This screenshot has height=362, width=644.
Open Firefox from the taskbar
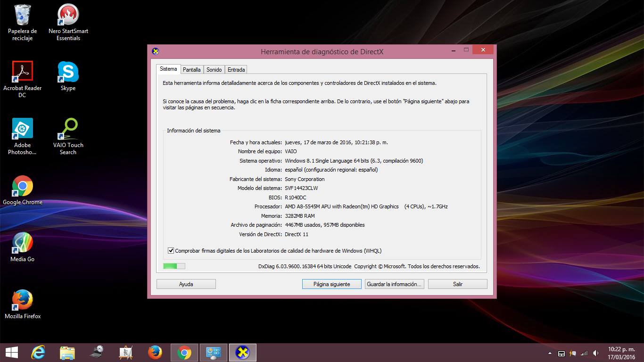point(155,353)
